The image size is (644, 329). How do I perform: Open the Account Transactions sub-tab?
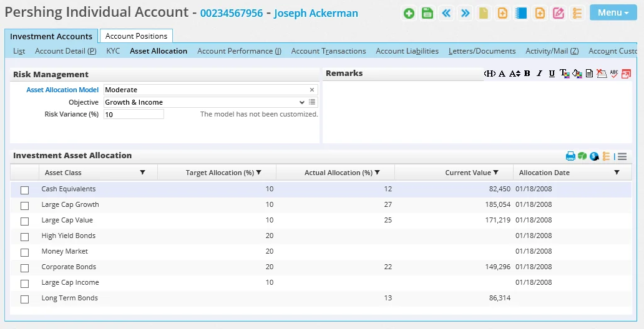[x=328, y=51]
